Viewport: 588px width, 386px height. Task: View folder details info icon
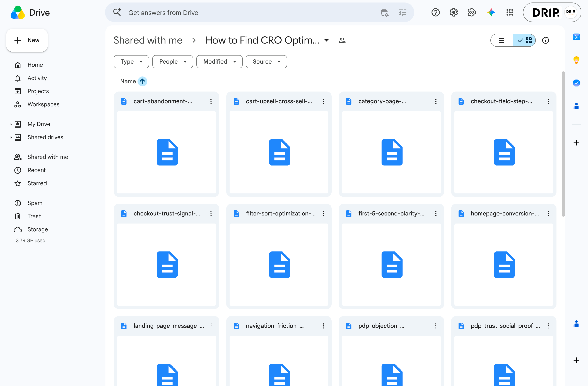[545, 40]
